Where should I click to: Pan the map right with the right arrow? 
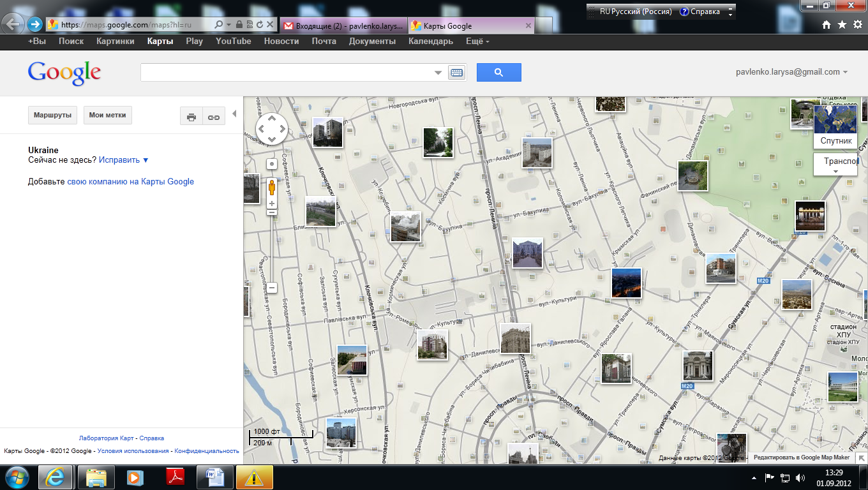tap(282, 129)
